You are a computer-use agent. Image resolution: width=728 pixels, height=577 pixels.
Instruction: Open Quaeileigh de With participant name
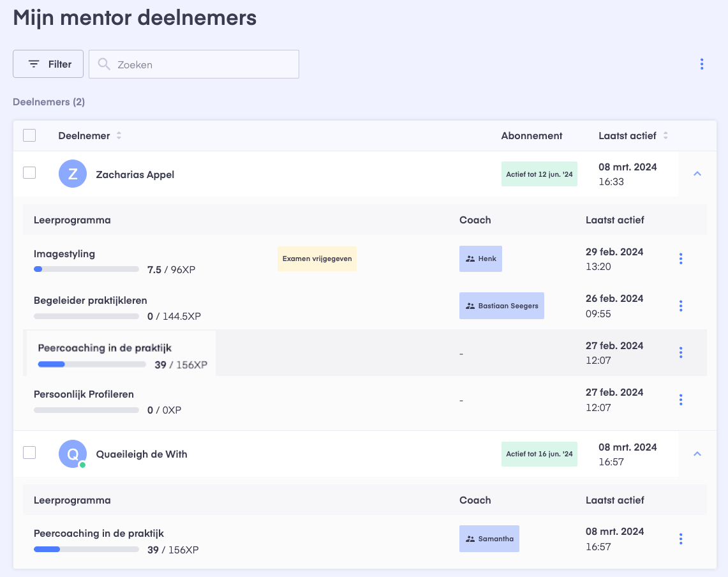click(142, 454)
